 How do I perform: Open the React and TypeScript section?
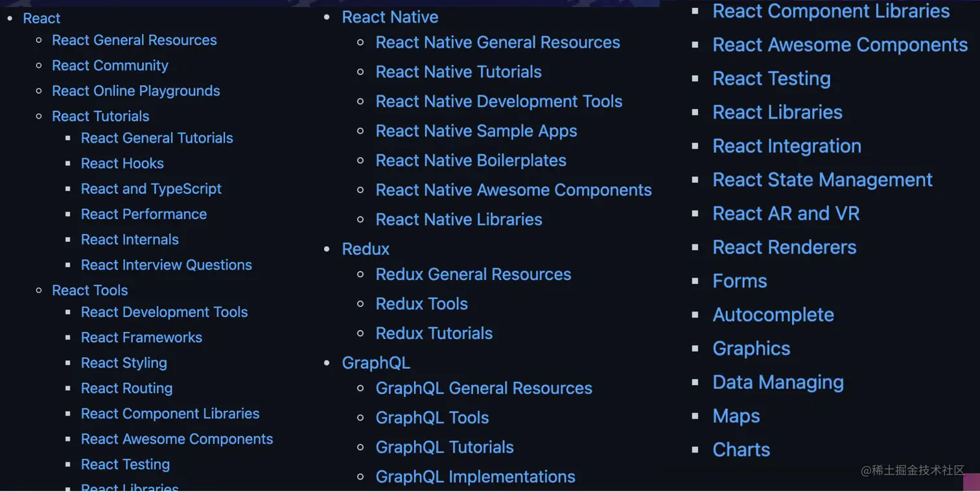tap(151, 189)
